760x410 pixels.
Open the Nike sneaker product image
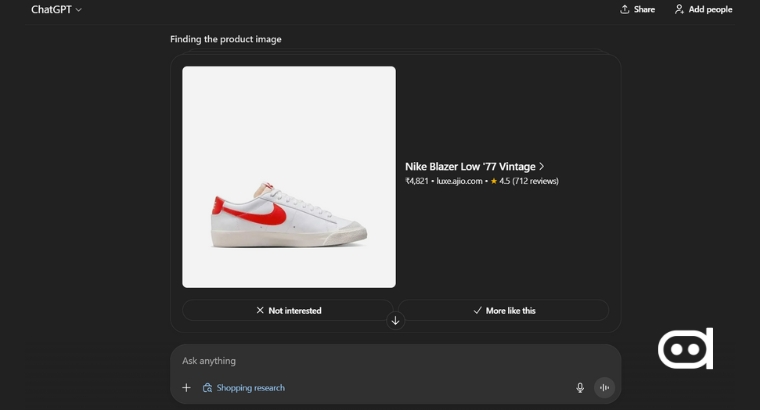[289, 177]
